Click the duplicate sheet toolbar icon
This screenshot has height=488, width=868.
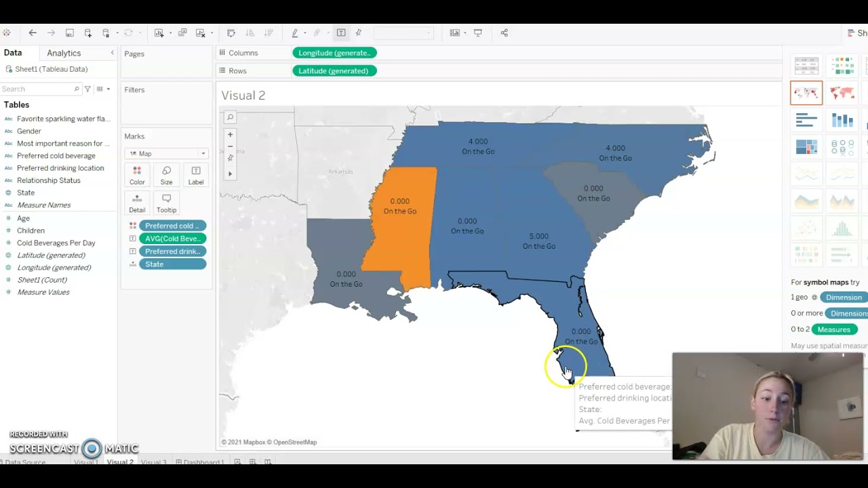(182, 33)
